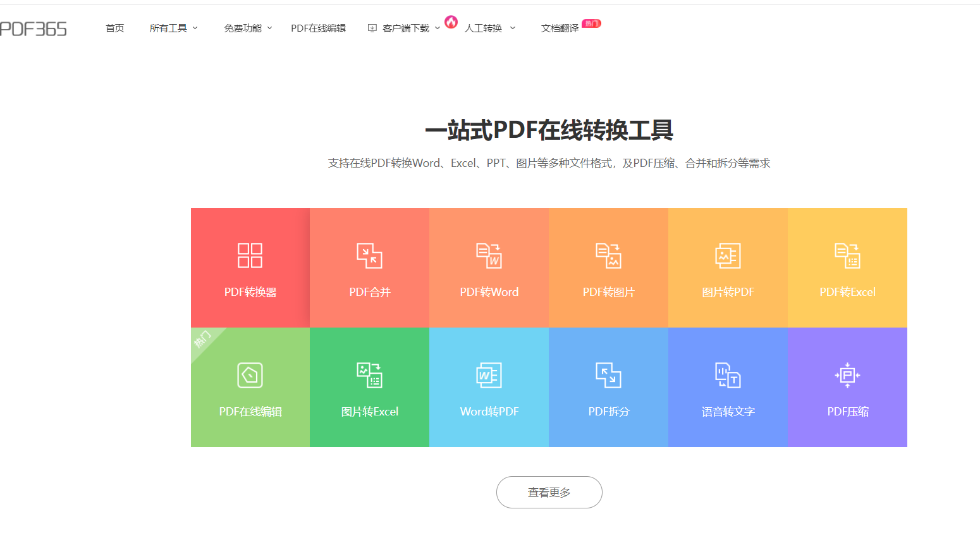This screenshot has height=559, width=980.
Task: Expand the 客户端下载 dropdown arrow
Action: pyautogui.click(x=437, y=28)
